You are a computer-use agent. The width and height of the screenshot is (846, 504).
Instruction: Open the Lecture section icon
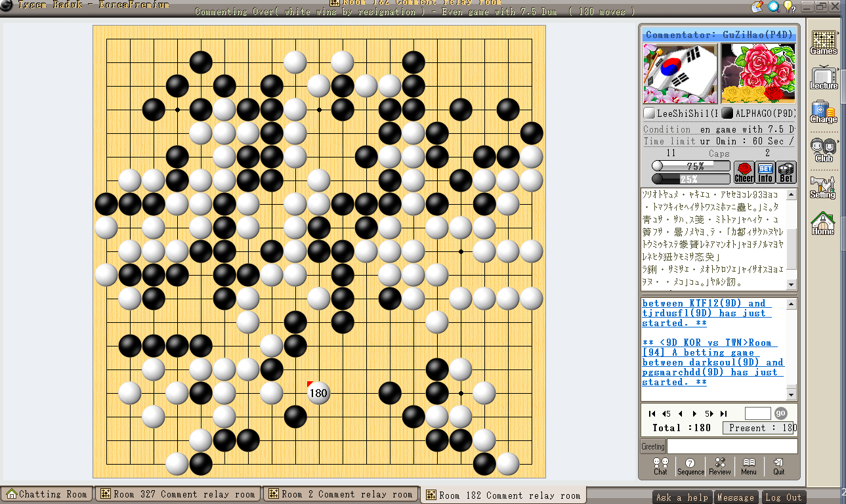[824, 78]
